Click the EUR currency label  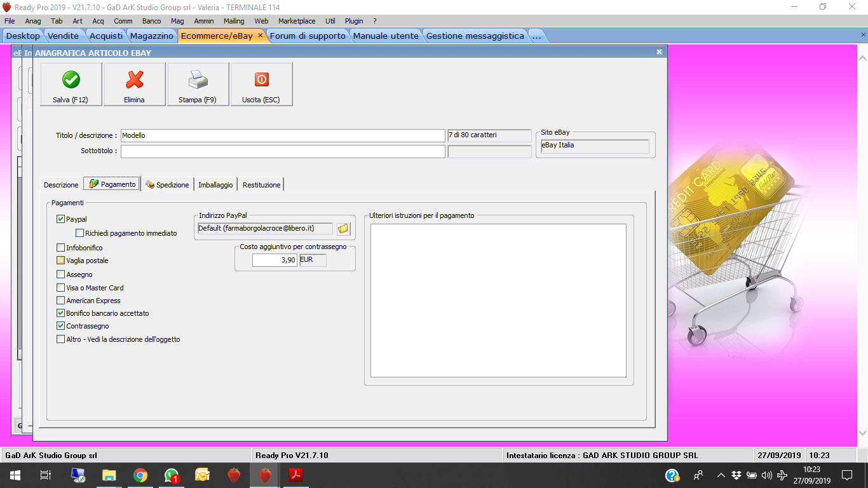pyautogui.click(x=312, y=260)
